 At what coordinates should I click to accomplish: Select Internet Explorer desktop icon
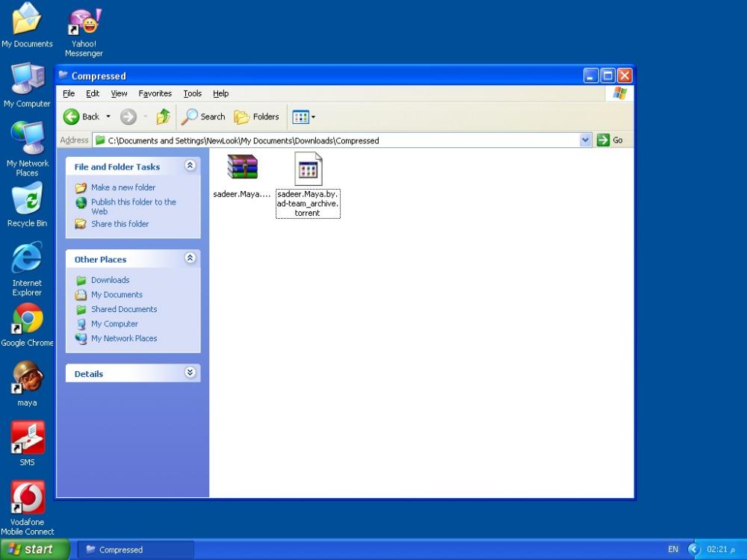pos(27,269)
